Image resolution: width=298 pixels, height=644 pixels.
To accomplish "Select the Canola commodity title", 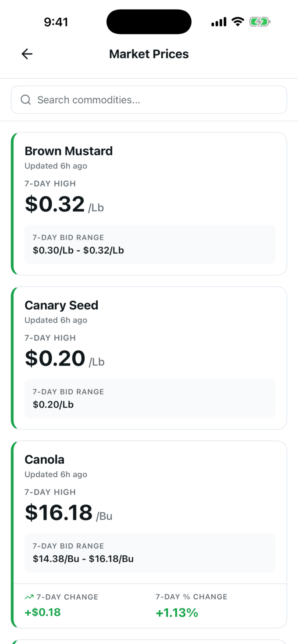I will click(x=44, y=459).
